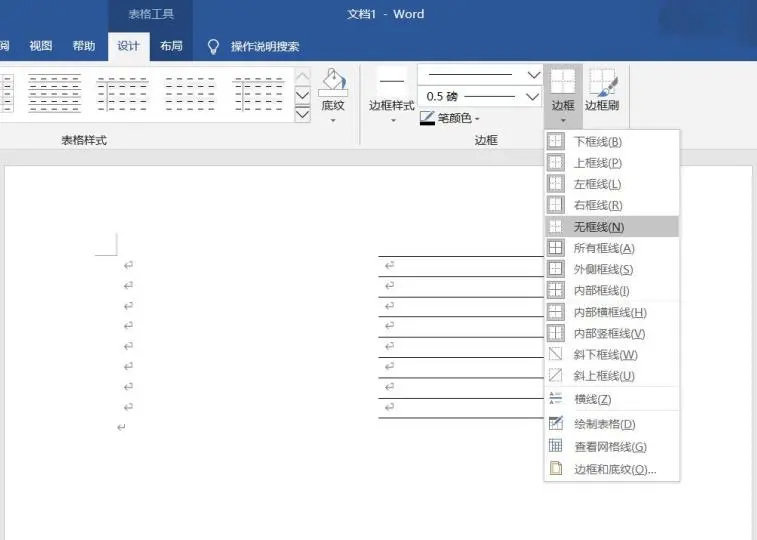
Task: Open the 笔颜色 pen color picker
Action: click(450, 118)
